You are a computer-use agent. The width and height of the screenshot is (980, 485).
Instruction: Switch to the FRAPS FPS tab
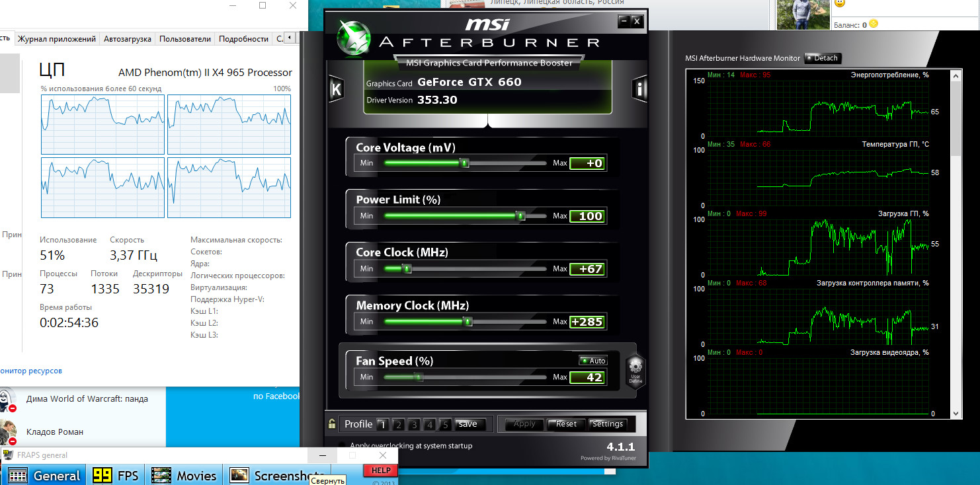116,476
